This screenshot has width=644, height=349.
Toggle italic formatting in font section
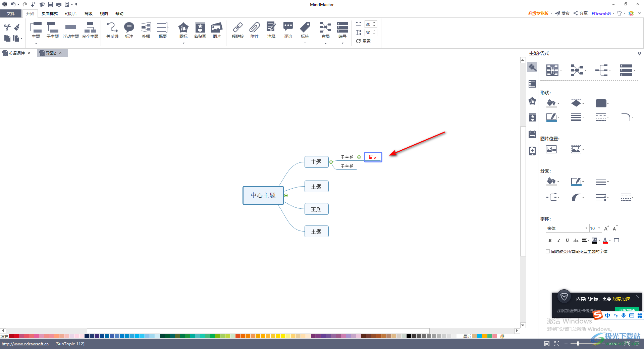click(558, 240)
